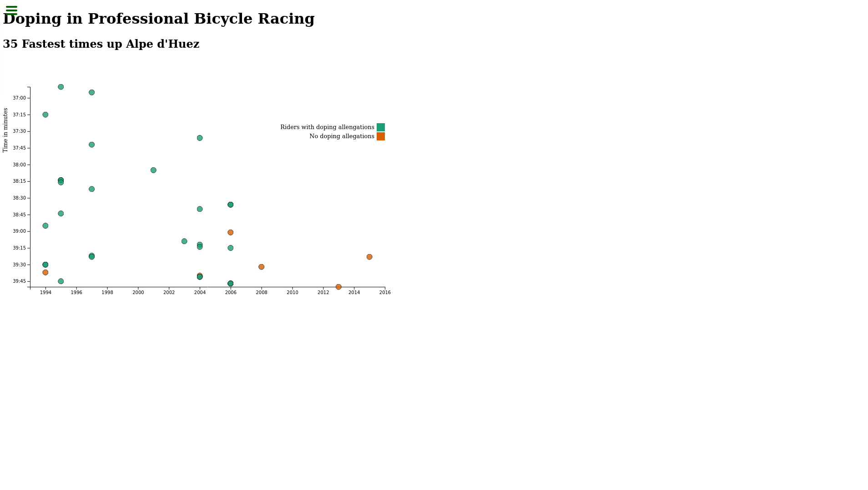Click the orange dot at year 2015
Image resolution: width=868 pixels, height=490 pixels.
(369, 257)
